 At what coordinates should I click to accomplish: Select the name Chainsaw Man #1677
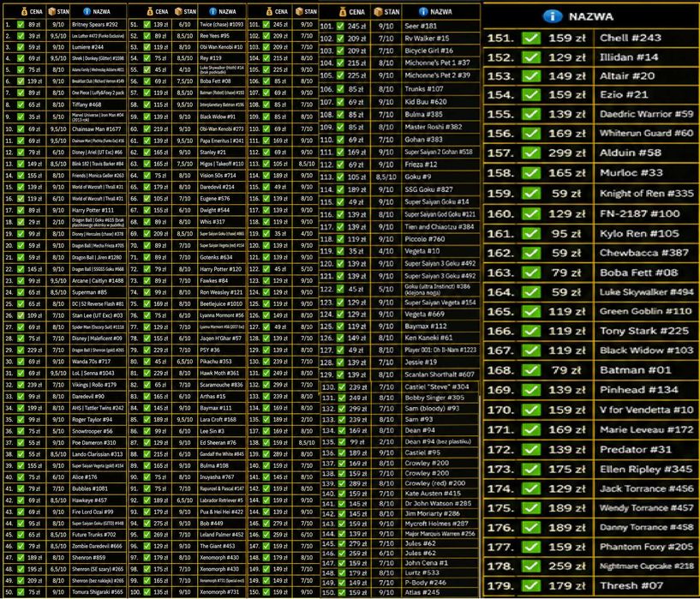pos(97,129)
